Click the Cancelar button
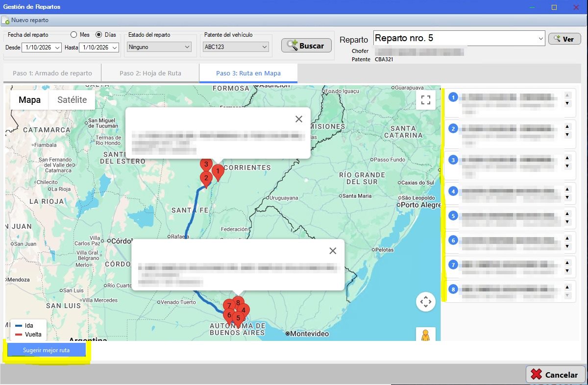The height and width of the screenshot is (385, 588). pos(556,375)
